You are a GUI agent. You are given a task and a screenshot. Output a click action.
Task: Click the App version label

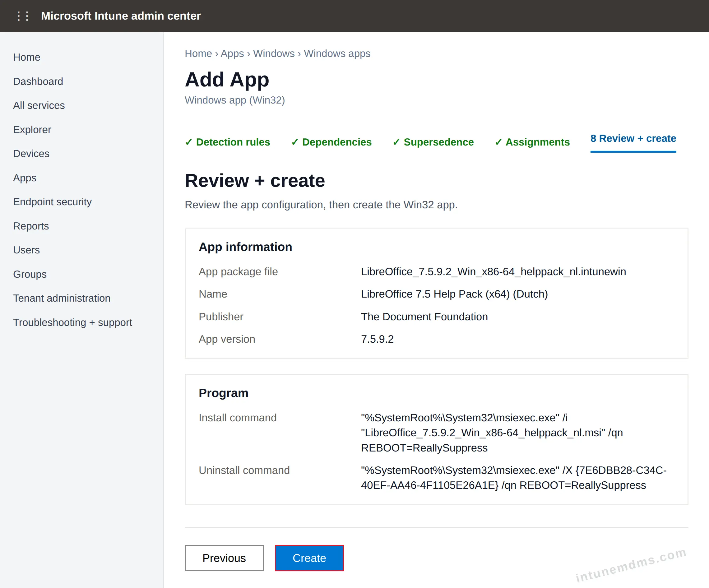227,339
